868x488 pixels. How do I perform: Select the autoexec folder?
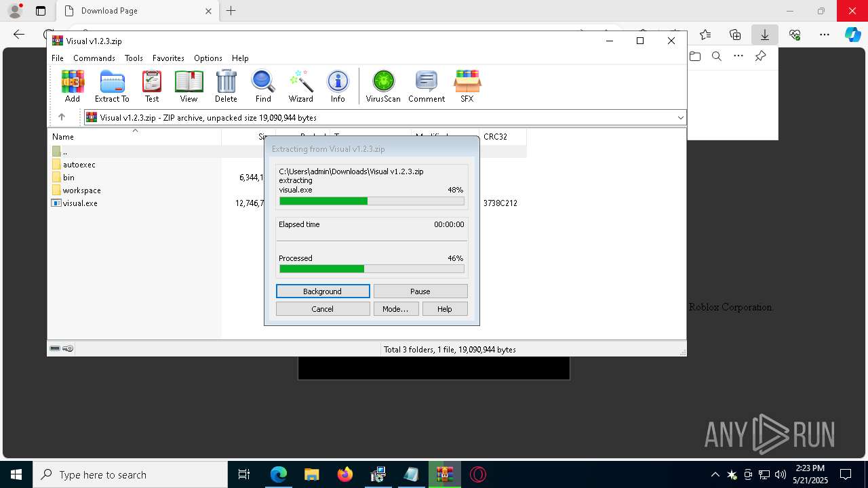tap(79, 165)
